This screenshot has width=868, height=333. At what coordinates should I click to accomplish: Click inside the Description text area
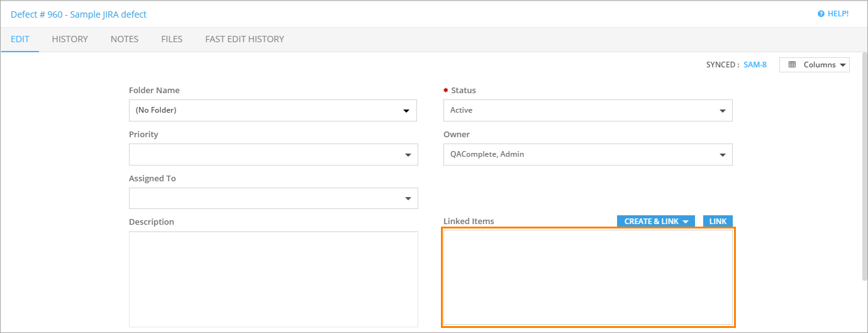(x=273, y=279)
